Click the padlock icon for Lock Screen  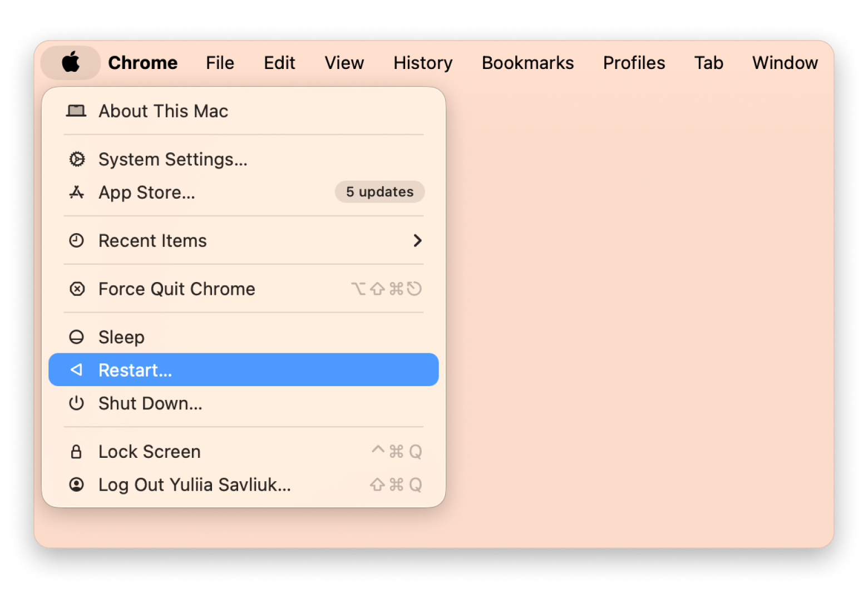click(77, 452)
